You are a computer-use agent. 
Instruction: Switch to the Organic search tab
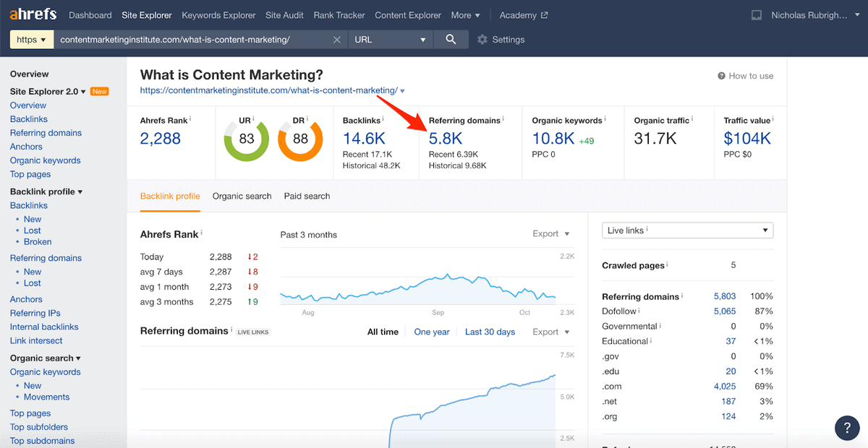tap(242, 196)
